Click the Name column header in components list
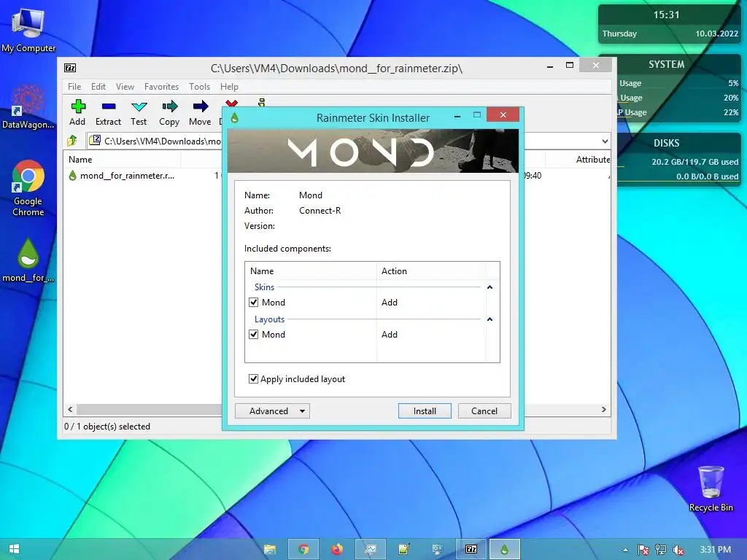Viewport: 747px width, 560px height. (x=311, y=271)
